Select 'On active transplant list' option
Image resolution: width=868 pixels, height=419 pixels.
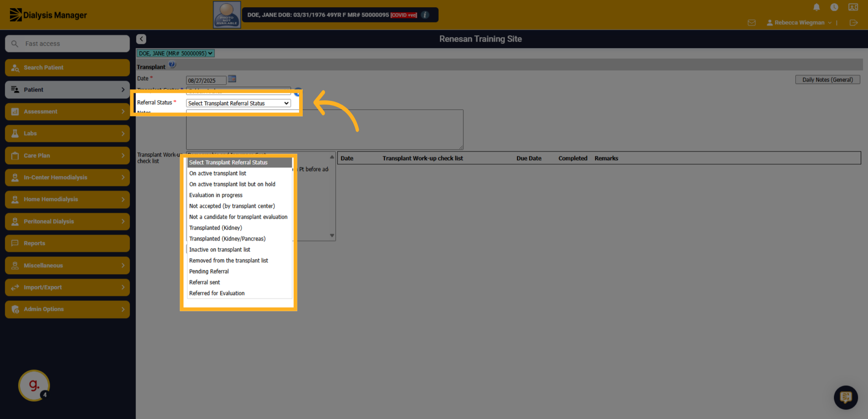239,174
